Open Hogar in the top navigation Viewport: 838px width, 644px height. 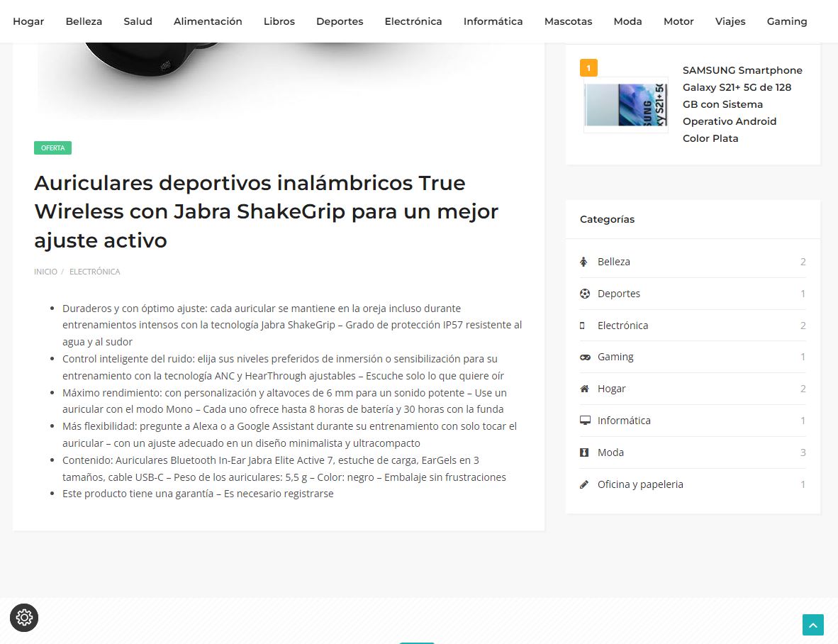pyautogui.click(x=28, y=21)
